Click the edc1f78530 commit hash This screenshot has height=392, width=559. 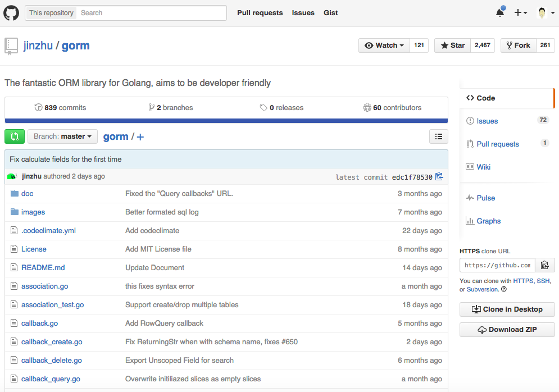(412, 177)
